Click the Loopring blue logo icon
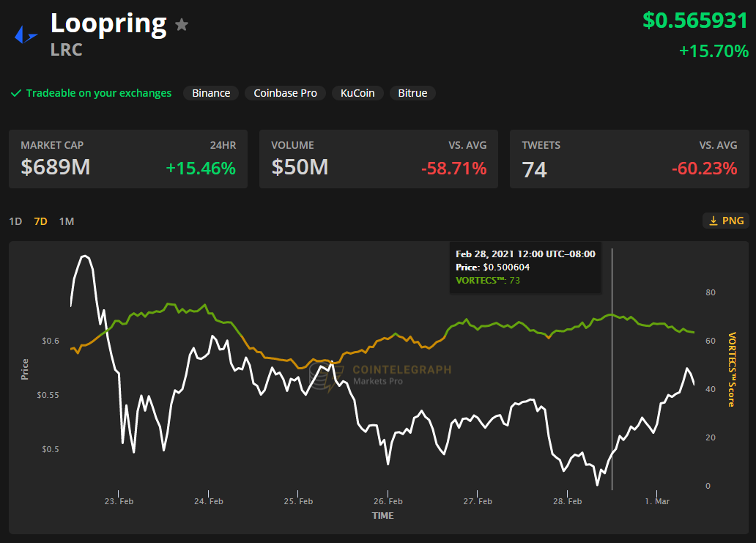Viewport: 756px width, 543px height. tap(26, 34)
